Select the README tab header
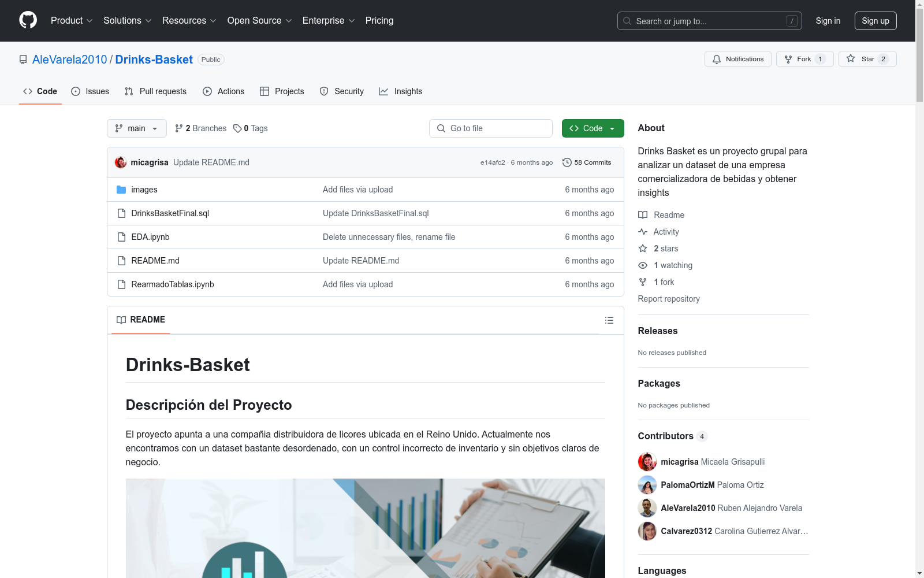 tap(141, 320)
